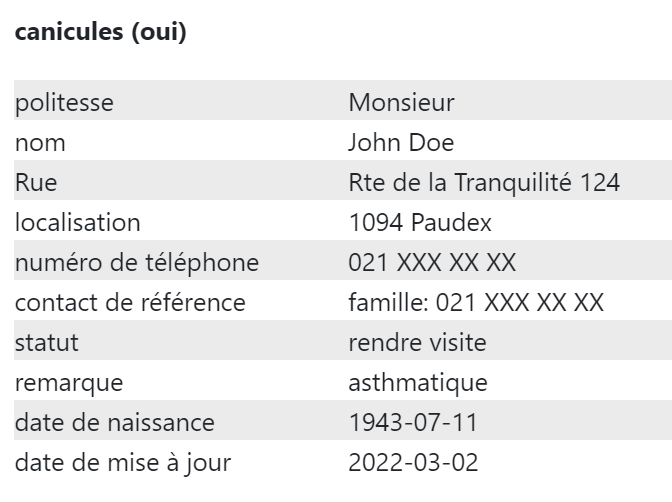Click the 'canicules (oui)' heading
The image size is (672, 502).
tap(101, 32)
